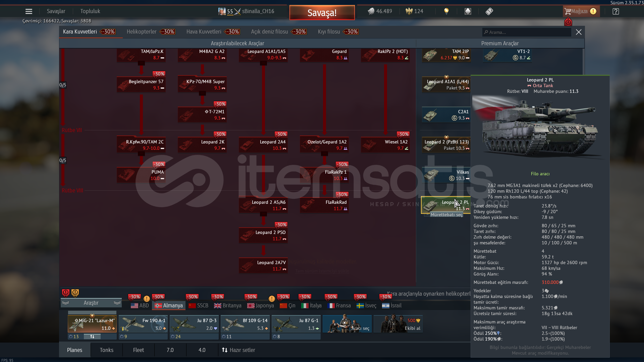Click the Savaşa! battle button
644x362 pixels.
pos(322,13)
